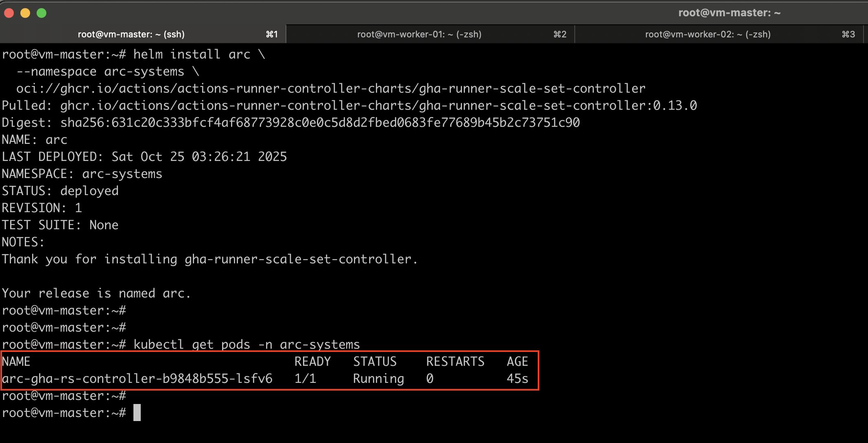Click the red close button

pyautogui.click(x=9, y=13)
